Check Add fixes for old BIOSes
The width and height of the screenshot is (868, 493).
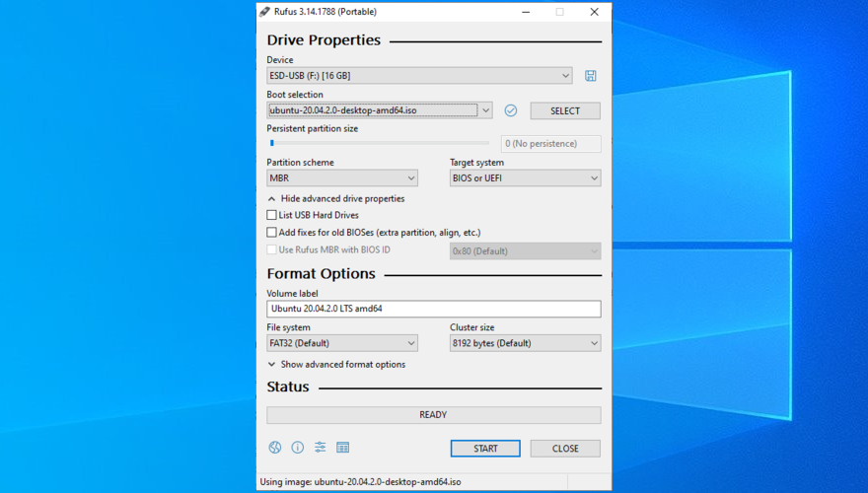pos(272,233)
